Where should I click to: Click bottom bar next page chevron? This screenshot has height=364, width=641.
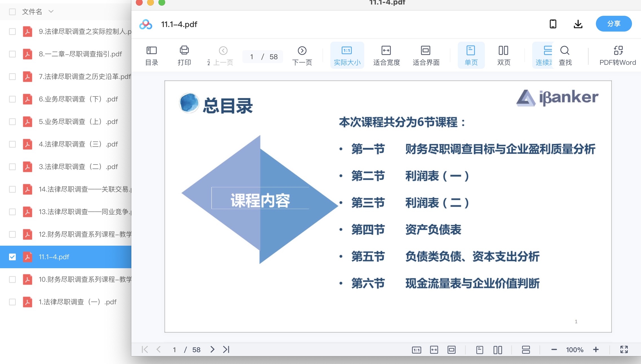(212, 350)
